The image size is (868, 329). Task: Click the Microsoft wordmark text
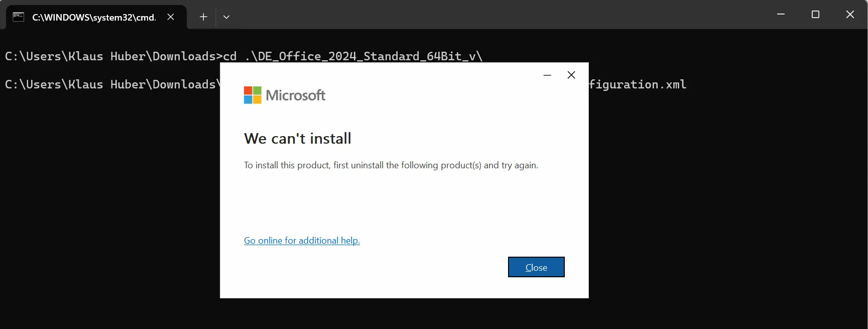[x=296, y=95]
